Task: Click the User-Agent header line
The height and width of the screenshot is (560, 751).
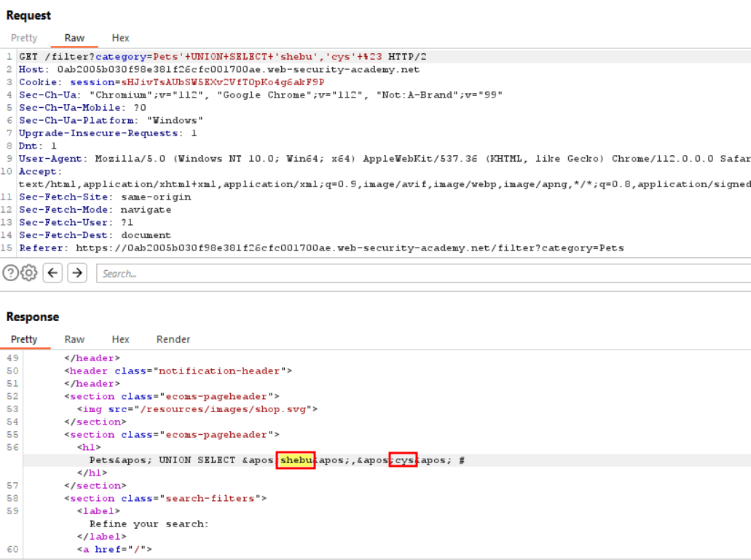Action: (x=385, y=159)
